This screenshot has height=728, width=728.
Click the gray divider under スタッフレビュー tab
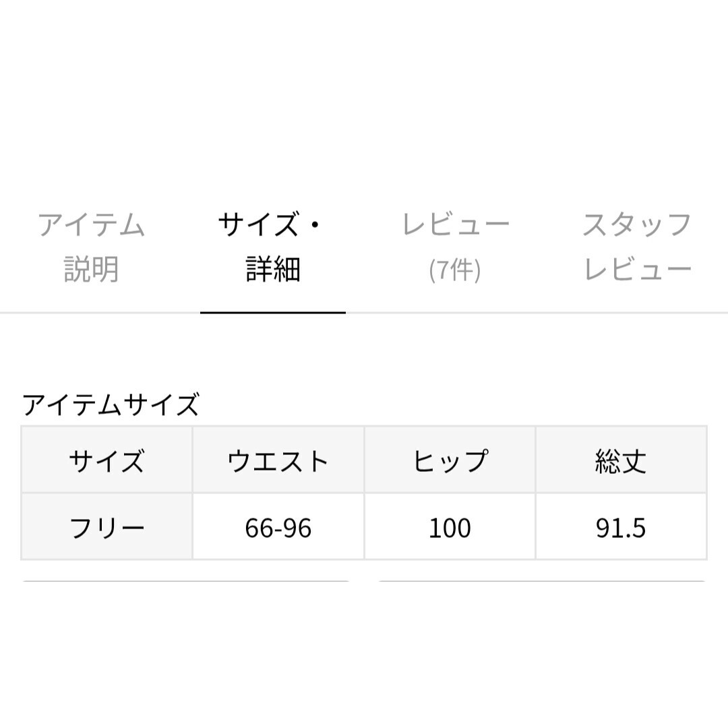click(637, 313)
